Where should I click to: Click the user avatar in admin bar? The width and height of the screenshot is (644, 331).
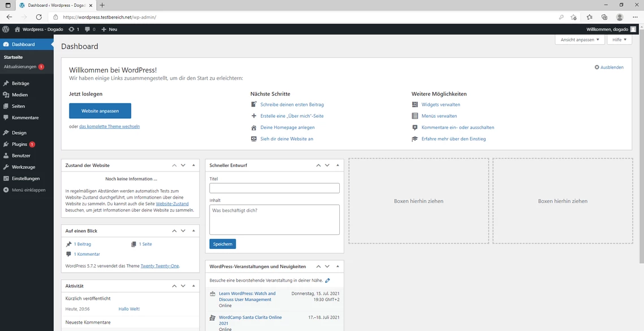point(633,29)
